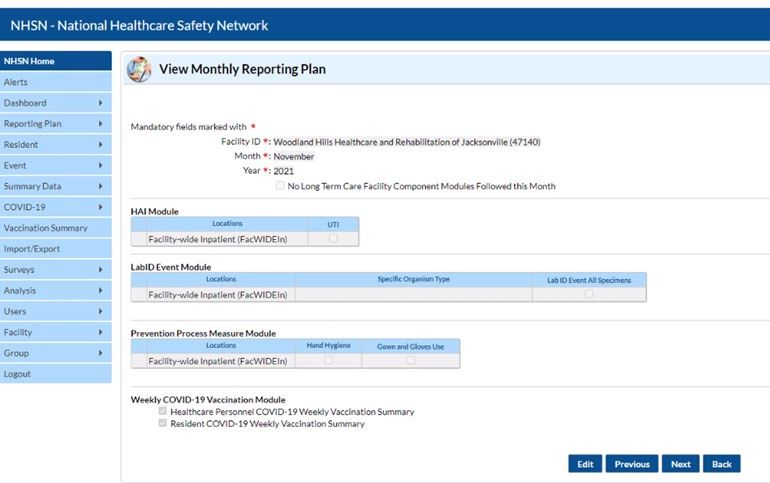Check the Gown and Gloves Use box
Screen dimensions: 770x483
[x=411, y=360]
